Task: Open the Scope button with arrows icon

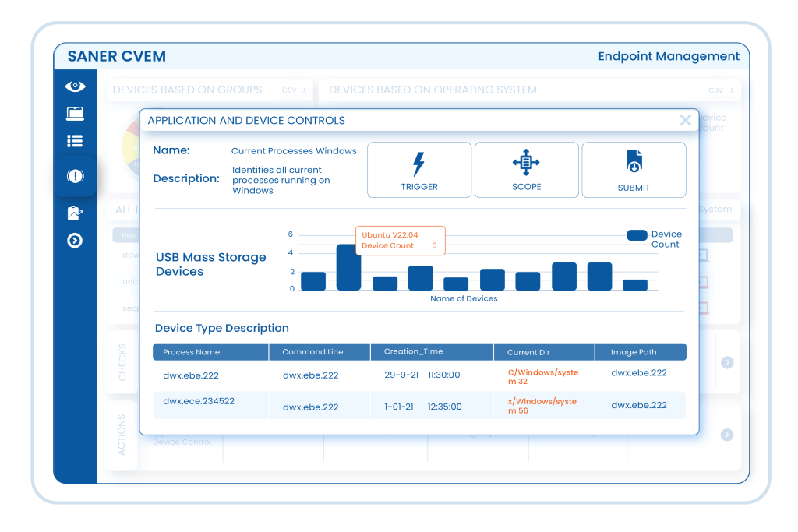Action: click(x=526, y=170)
